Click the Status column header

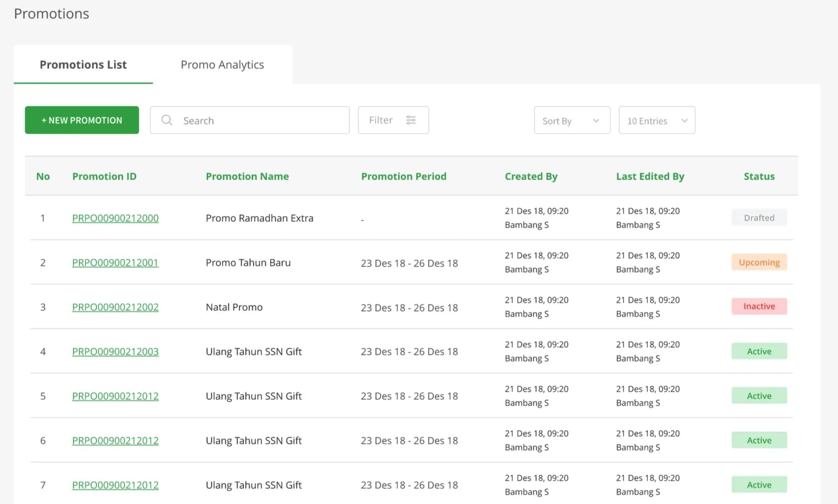(x=759, y=176)
